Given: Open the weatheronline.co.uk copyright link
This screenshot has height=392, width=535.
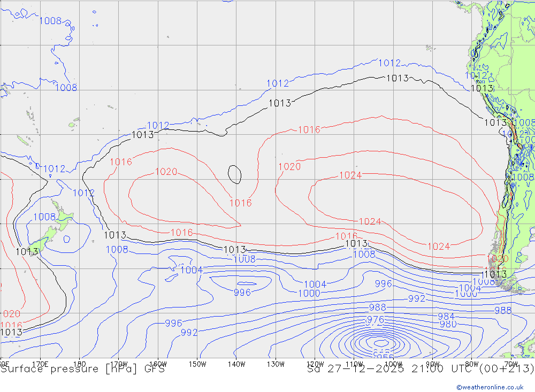Looking at the screenshot, I should [x=490, y=387].
